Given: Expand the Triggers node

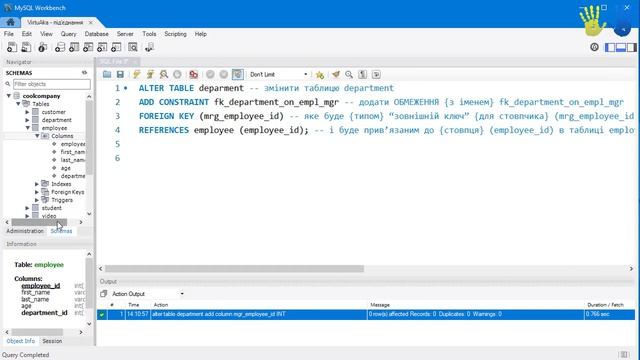Looking at the screenshot, I should click(x=37, y=200).
